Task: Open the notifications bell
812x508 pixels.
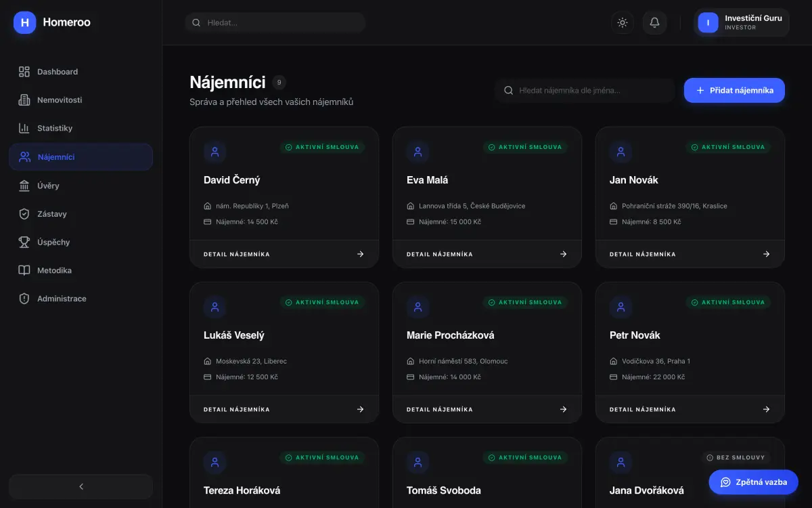Action: click(x=654, y=22)
